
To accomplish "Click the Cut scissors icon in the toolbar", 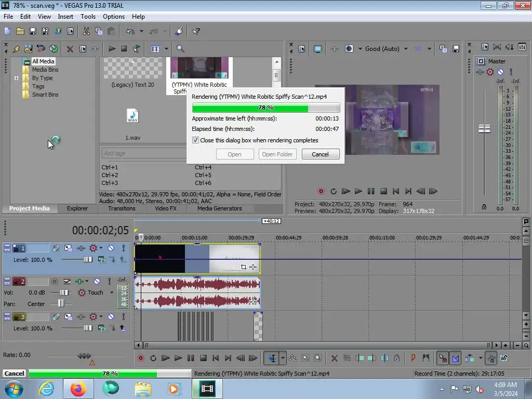I will click(x=87, y=31).
